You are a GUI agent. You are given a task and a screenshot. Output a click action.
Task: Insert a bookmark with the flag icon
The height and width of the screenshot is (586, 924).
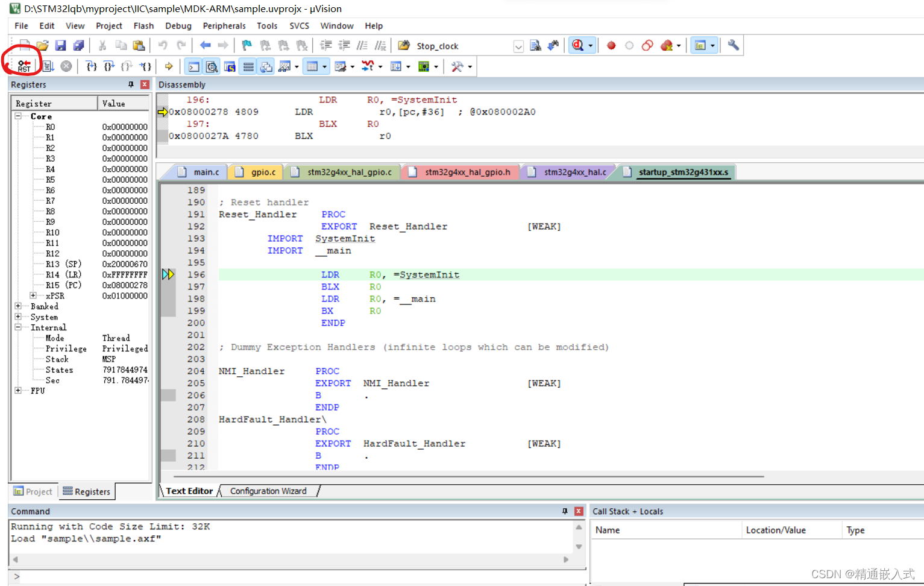(247, 45)
